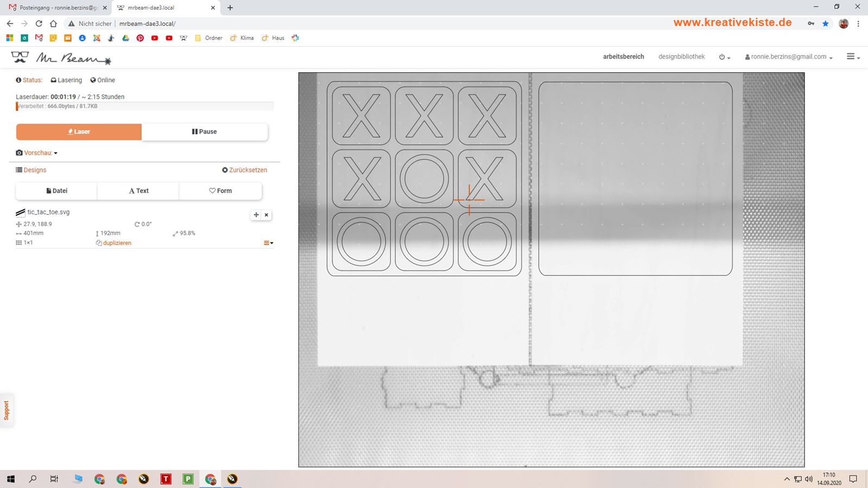Bookmark this page with the star icon
This screenshot has width=868, height=488.
point(825,23)
